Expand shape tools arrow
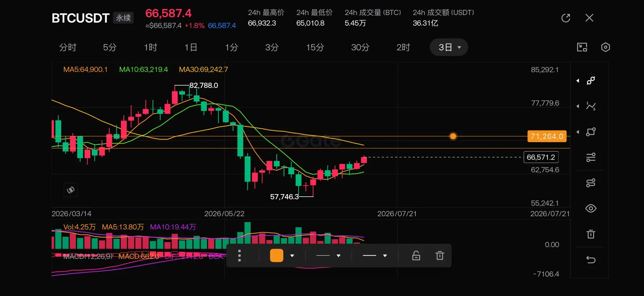 tap(578, 132)
